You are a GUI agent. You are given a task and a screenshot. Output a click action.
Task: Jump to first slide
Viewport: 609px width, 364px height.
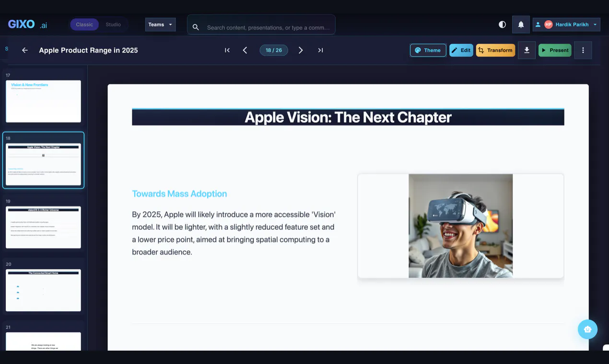pos(227,50)
